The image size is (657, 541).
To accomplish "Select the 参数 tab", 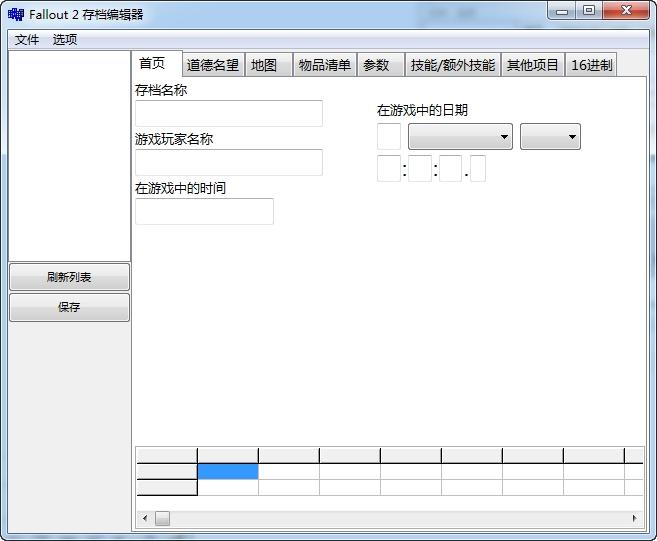I will click(x=381, y=65).
